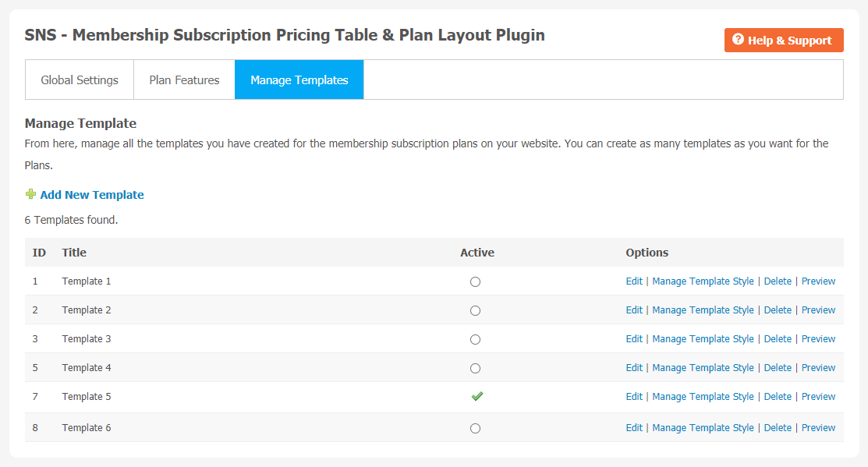Image resolution: width=868 pixels, height=467 pixels.
Task: Edit Template 1
Action: 634,281
